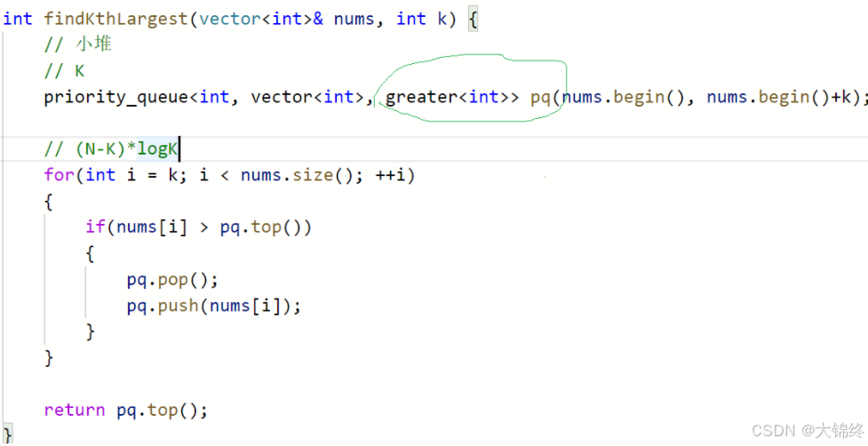Click the "for" loop keyword
The height and width of the screenshot is (446, 868).
(x=60, y=175)
